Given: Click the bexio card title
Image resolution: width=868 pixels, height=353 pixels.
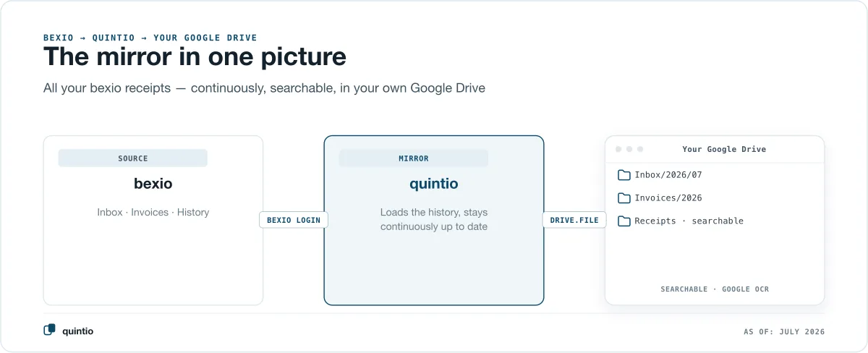Looking at the screenshot, I should click(x=153, y=184).
